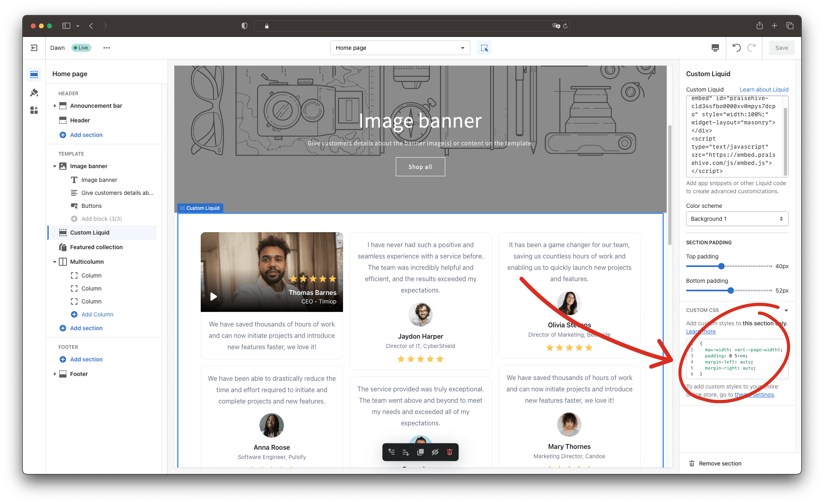Screen dimensions: 824x504
Task: Click the exit editor icon
Action: pyautogui.click(x=34, y=48)
